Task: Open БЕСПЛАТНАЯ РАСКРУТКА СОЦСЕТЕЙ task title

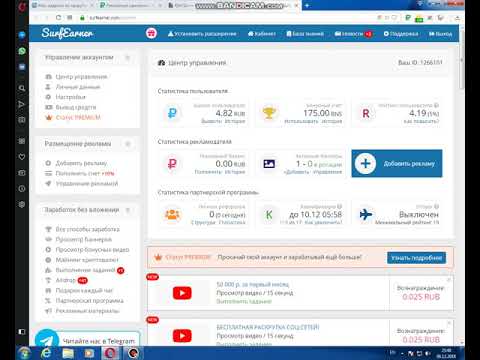Action: 268,327
